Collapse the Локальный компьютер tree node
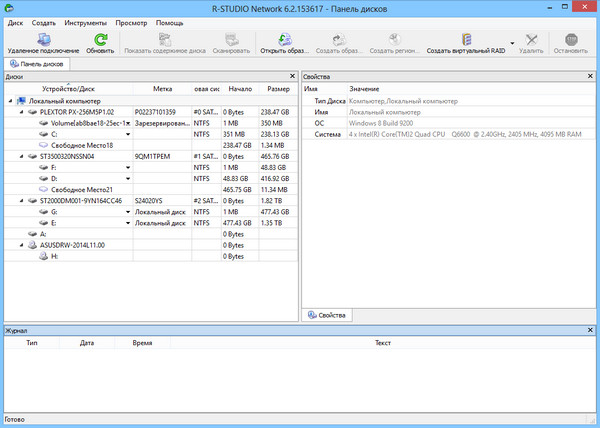 click(10, 101)
